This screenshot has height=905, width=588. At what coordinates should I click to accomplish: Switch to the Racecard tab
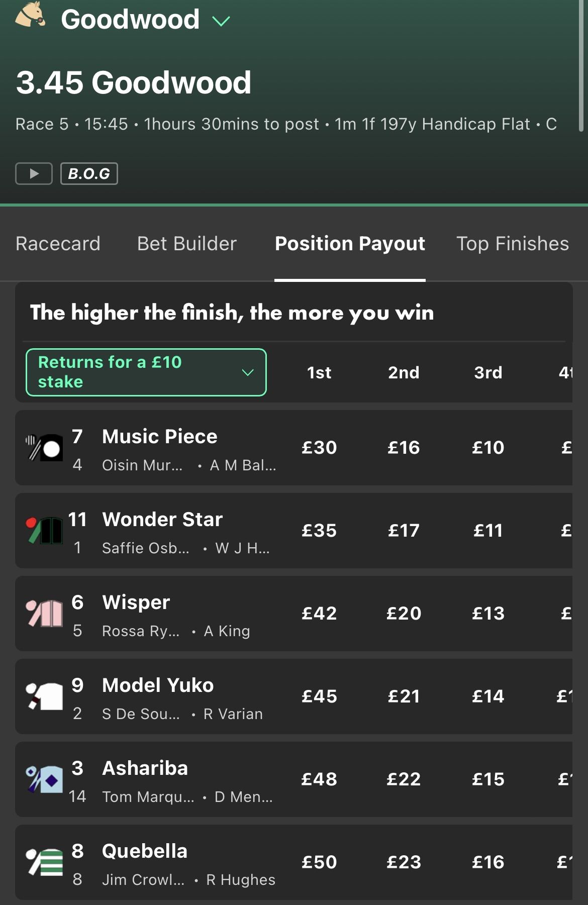[x=58, y=244]
